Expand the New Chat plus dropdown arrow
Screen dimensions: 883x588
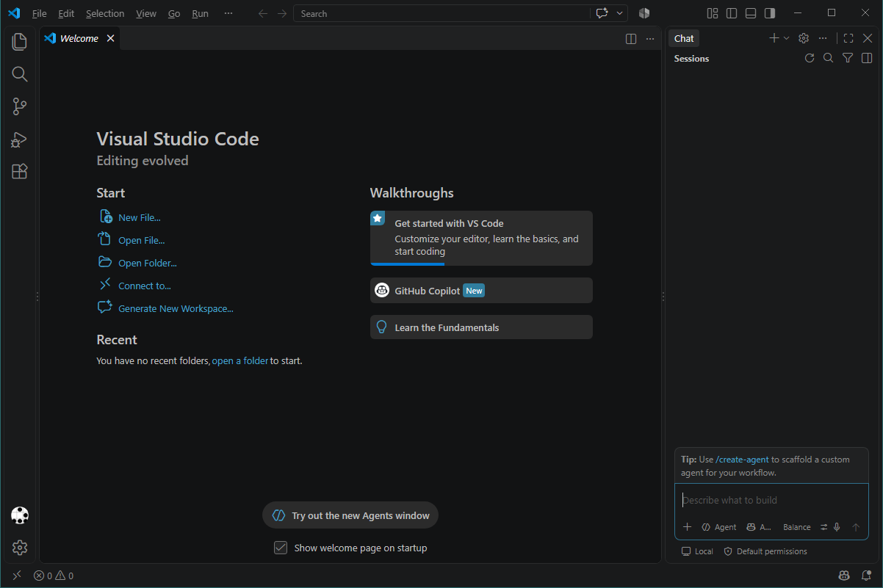coord(787,38)
